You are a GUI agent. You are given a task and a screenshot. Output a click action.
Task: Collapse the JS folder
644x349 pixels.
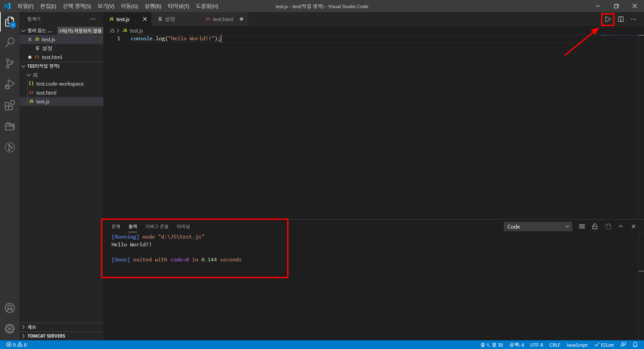point(61,75)
